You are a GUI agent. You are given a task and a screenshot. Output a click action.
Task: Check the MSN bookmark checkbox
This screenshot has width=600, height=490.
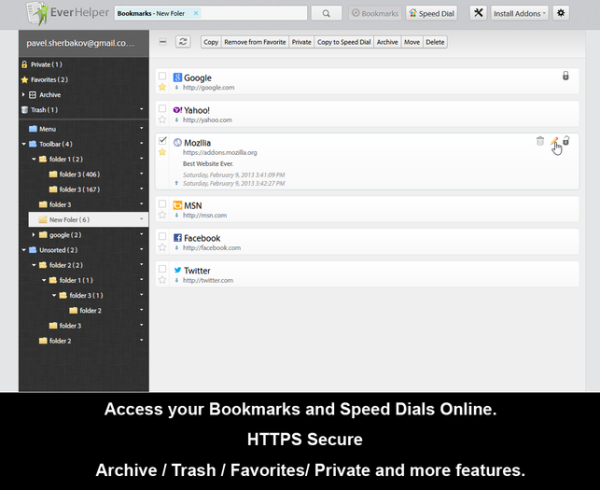point(162,203)
